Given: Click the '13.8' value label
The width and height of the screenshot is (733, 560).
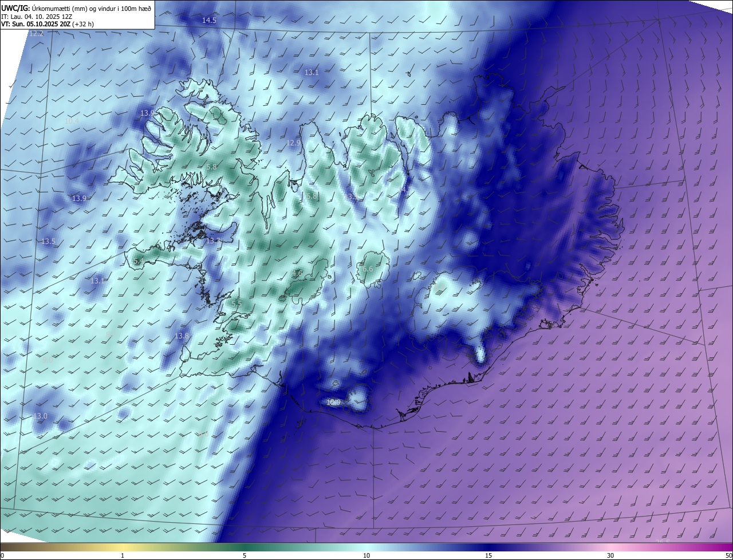Looking at the screenshot, I should (182, 336).
